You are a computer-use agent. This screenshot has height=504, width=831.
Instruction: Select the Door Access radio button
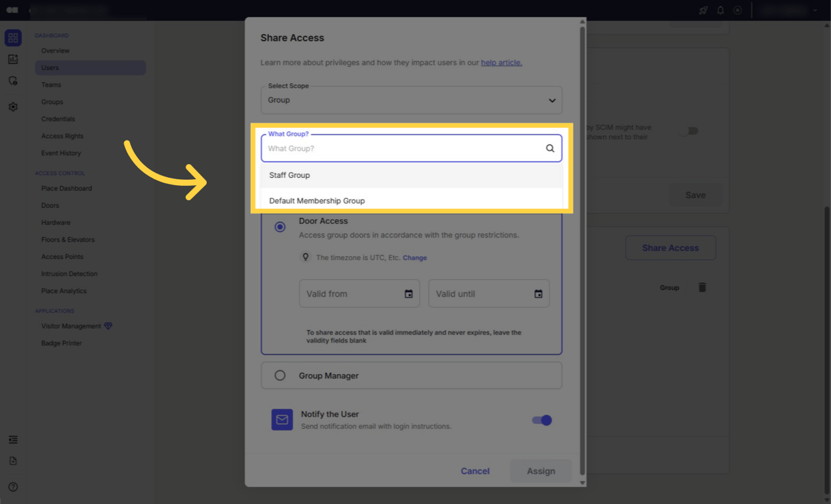[x=280, y=226]
